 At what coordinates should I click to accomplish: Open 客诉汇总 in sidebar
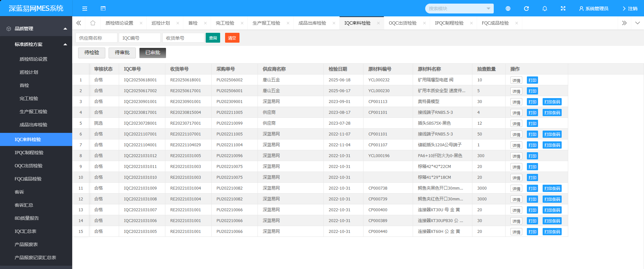click(x=36, y=205)
